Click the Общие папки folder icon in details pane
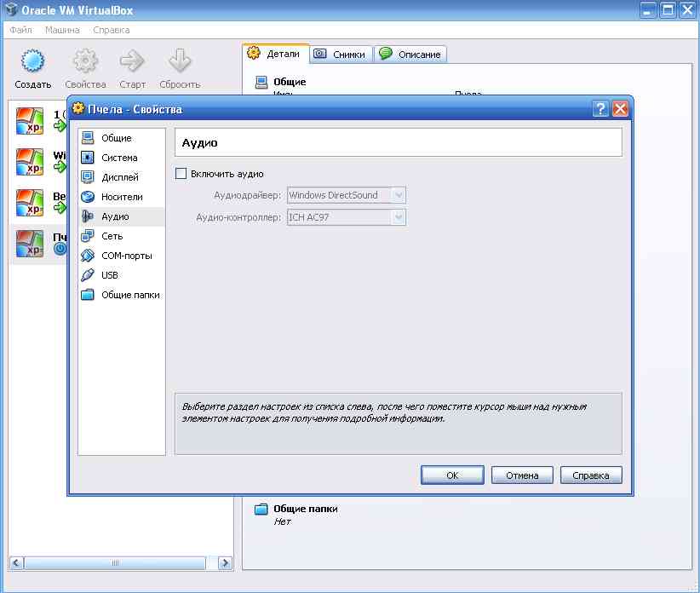 click(x=261, y=509)
